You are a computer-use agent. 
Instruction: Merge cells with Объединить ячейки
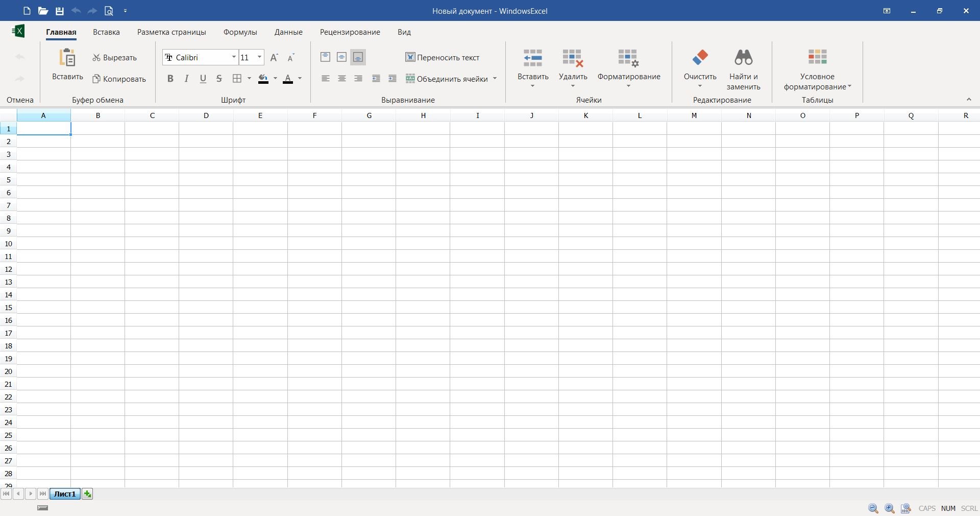(447, 79)
